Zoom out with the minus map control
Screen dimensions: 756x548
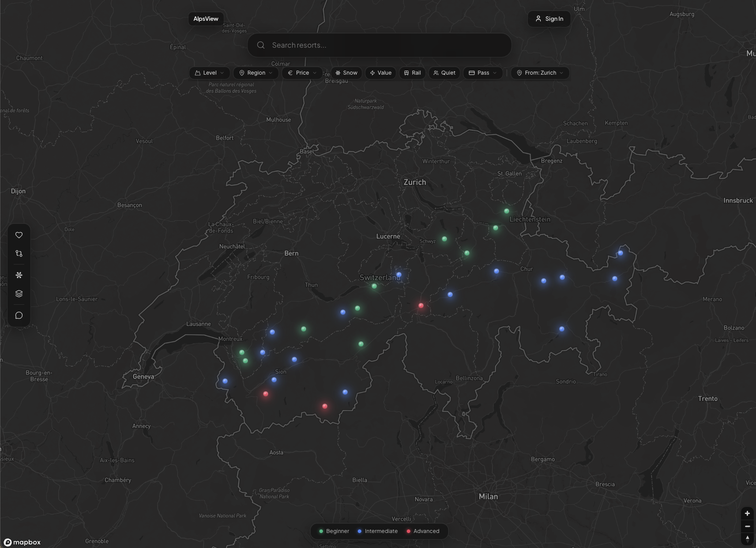[x=747, y=526]
